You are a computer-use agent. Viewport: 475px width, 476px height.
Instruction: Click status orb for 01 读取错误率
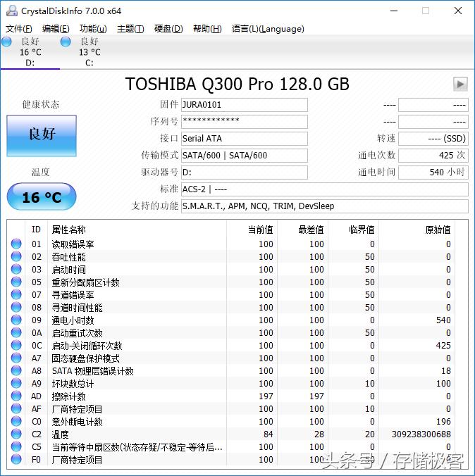coord(16,244)
